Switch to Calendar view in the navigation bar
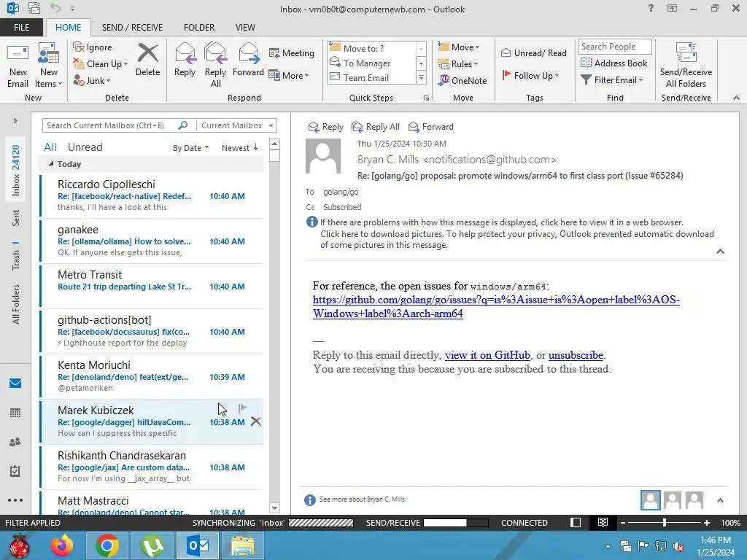Screen dimensions: 747x560 [x=15, y=413]
